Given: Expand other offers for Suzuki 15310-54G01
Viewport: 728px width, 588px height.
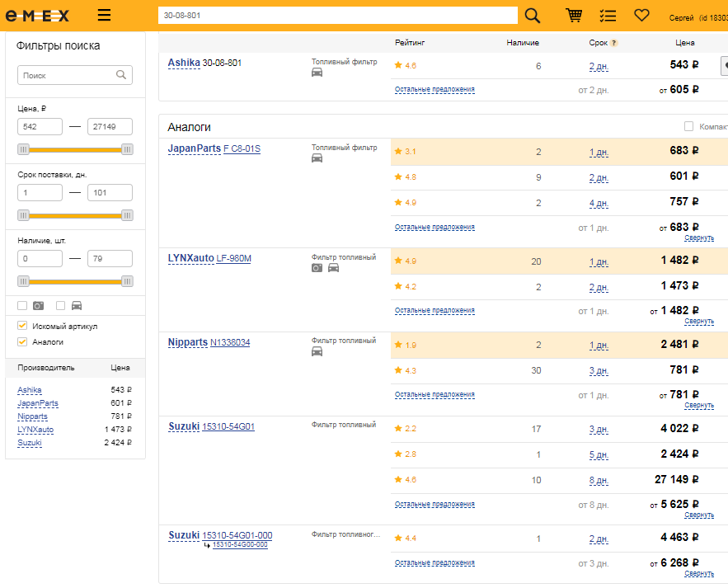Looking at the screenshot, I should 434,504.
